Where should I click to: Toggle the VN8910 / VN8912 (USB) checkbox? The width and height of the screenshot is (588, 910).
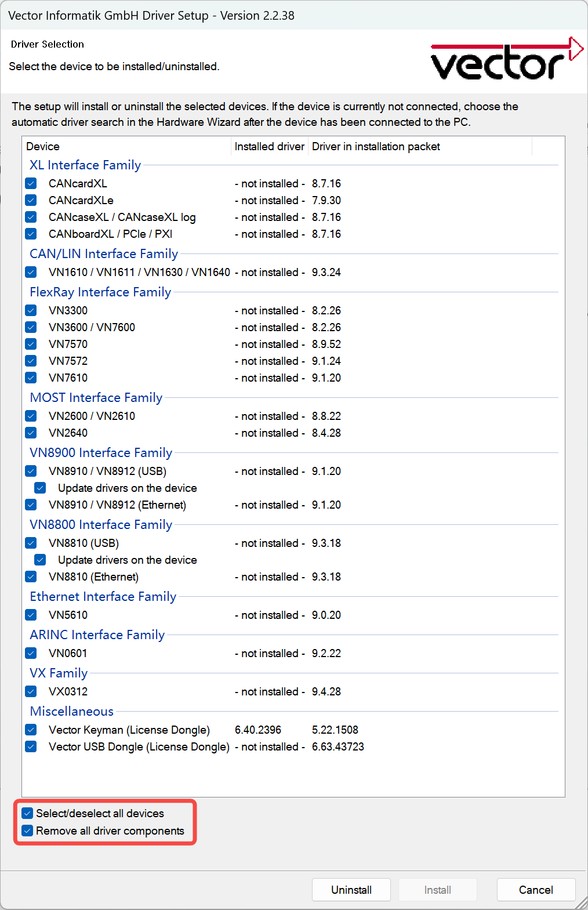pyautogui.click(x=31, y=471)
